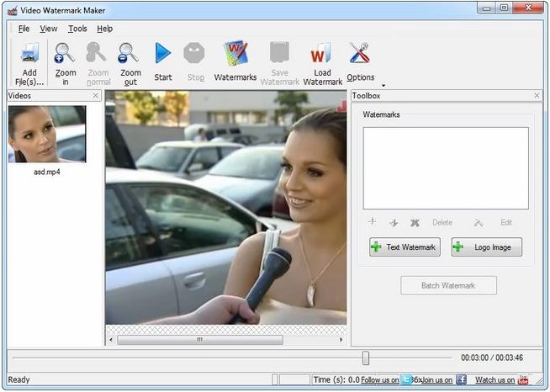Click the Twitter icon in status bar
The width and height of the screenshot is (550, 392).
click(406, 379)
